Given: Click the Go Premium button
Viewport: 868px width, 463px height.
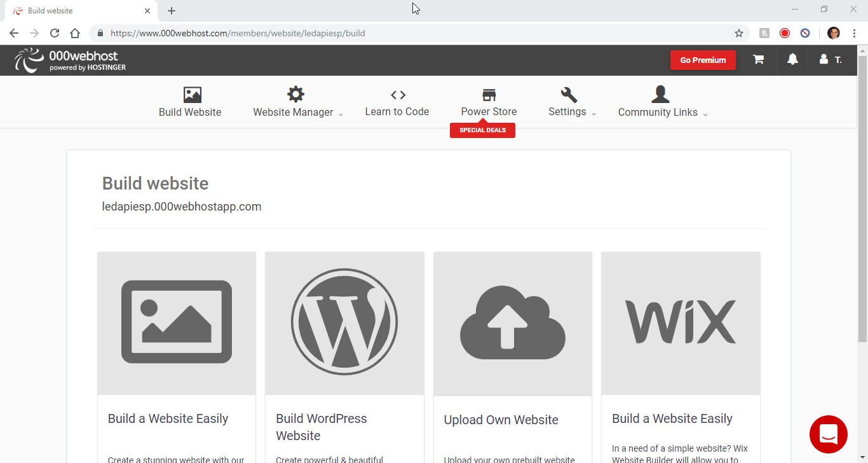Looking at the screenshot, I should (703, 59).
